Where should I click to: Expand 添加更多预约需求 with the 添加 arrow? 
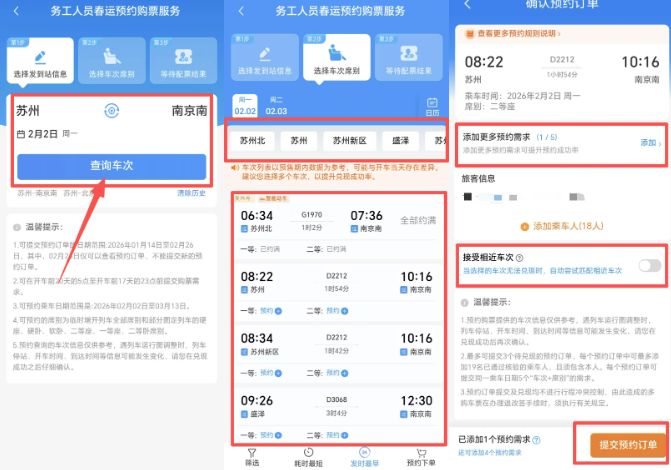pos(650,143)
